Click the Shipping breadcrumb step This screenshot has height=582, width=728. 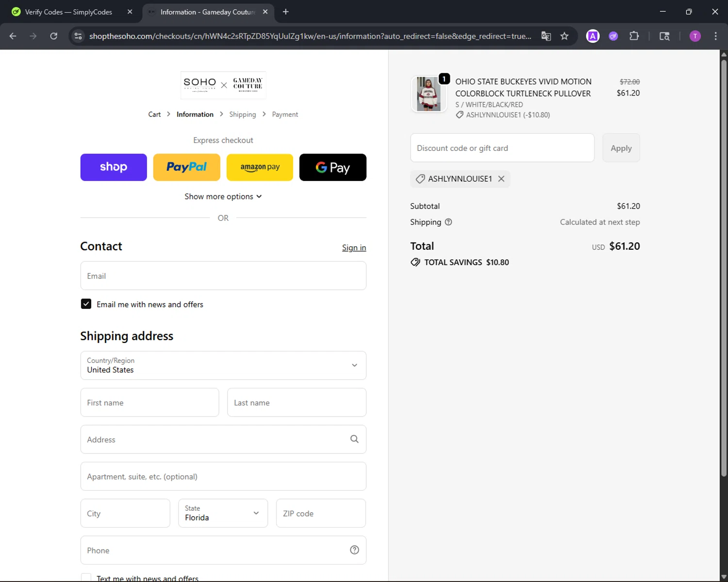point(243,114)
